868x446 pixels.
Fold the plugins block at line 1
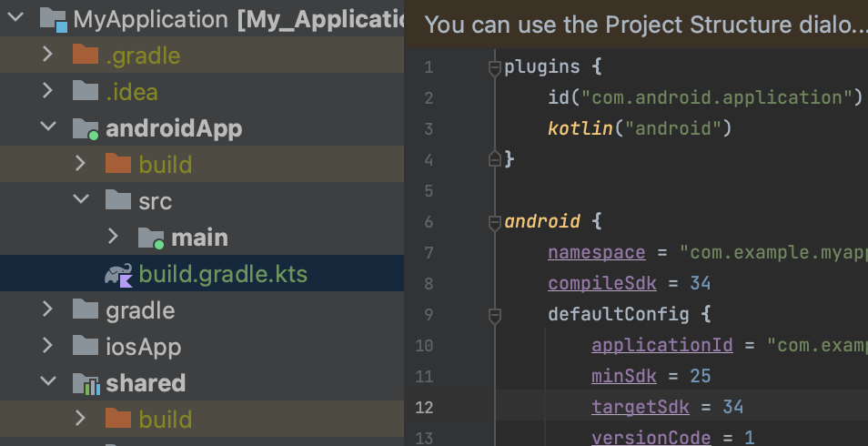tap(495, 68)
